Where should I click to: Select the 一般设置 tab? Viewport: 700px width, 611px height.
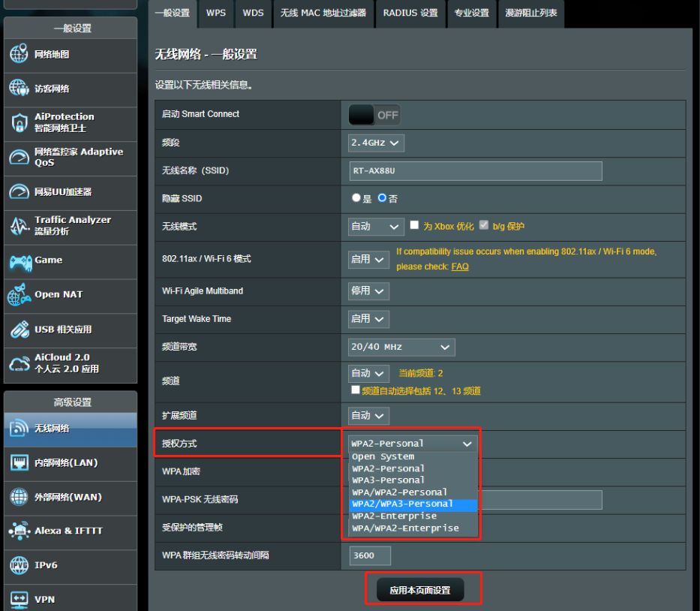pyautogui.click(x=173, y=13)
